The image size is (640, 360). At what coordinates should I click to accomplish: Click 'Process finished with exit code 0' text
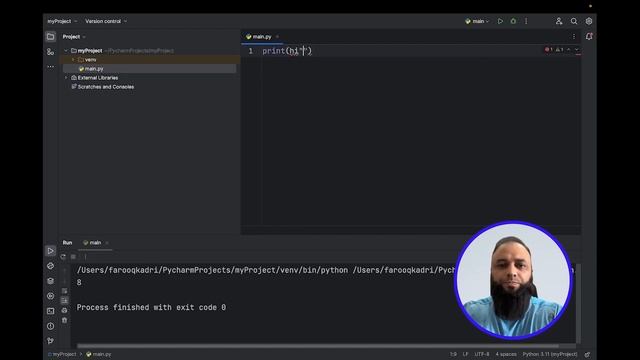151,307
